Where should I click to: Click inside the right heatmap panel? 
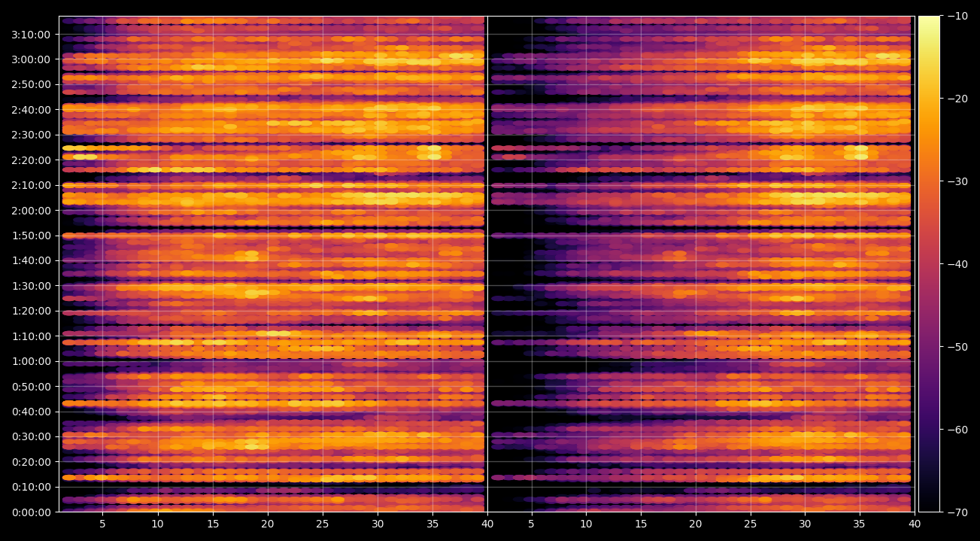click(x=701, y=263)
